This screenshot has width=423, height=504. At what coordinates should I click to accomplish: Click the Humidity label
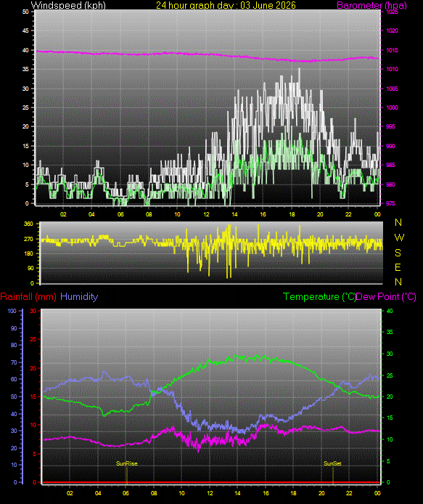coord(79,296)
